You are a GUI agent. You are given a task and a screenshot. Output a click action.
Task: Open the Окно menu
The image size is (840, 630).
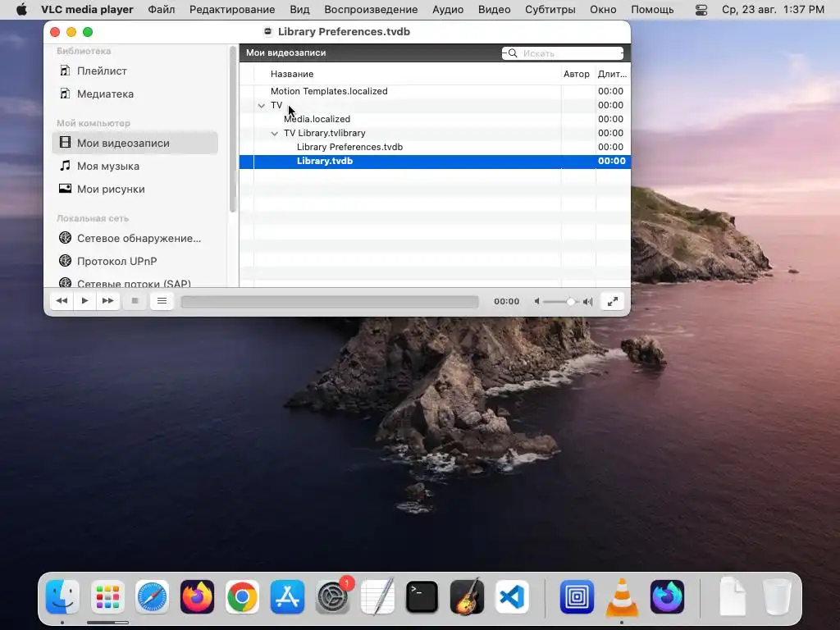603,10
